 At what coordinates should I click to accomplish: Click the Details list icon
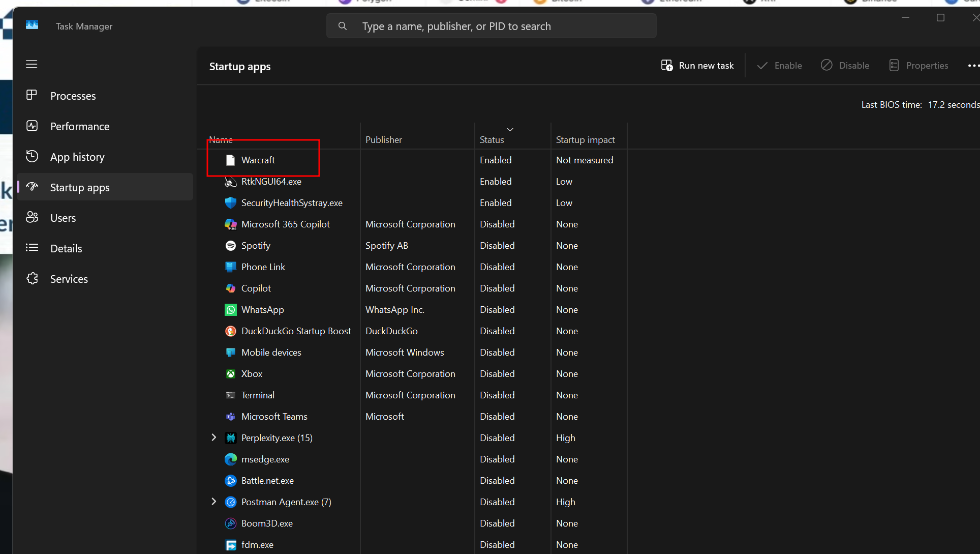click(x=32, y=248)
